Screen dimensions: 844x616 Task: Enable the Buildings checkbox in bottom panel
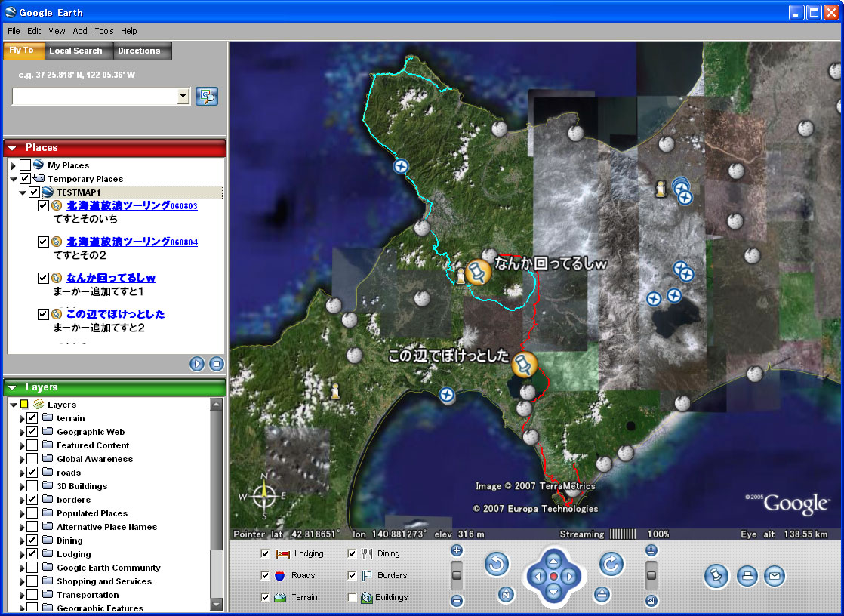pos(352,597)
